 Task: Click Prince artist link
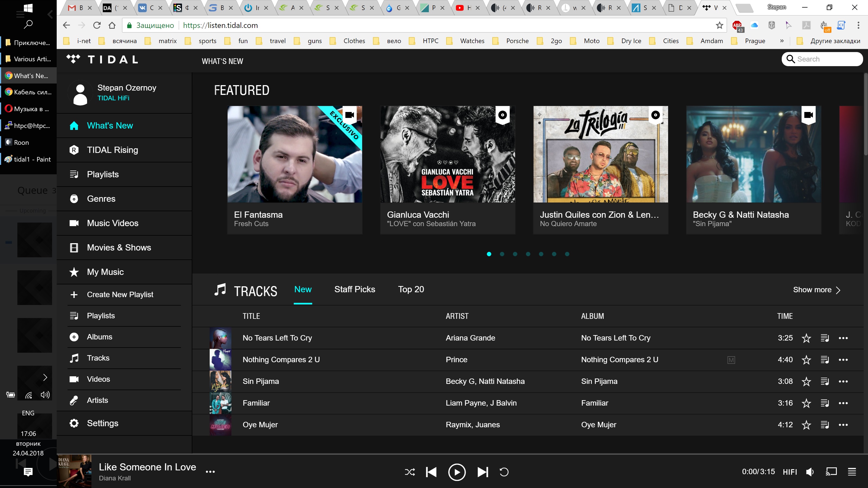pos(456,360)
